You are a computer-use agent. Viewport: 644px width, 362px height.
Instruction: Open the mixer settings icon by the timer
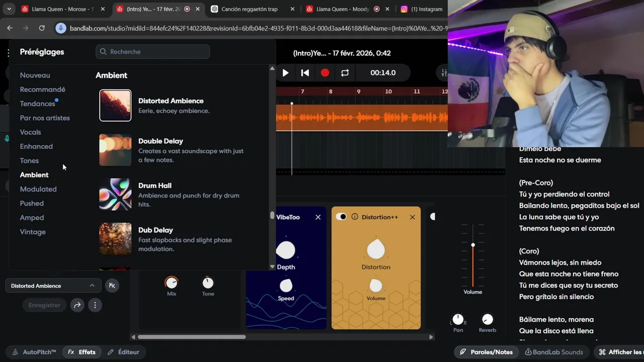(x=444, y=73)
